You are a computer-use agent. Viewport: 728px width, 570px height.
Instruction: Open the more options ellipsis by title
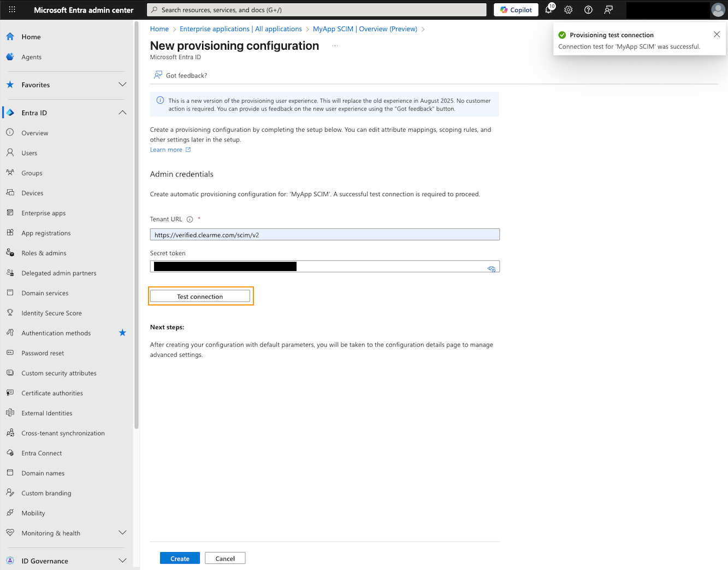[335, 46]
